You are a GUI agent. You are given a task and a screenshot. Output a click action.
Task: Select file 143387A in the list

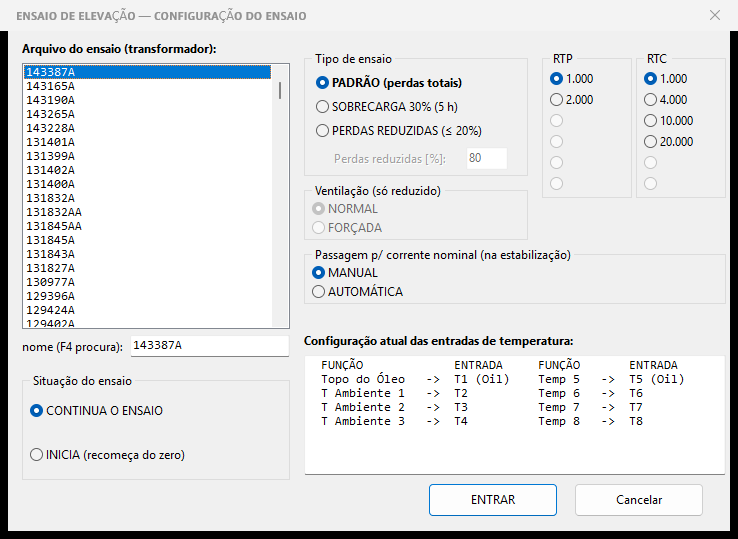(x=147, y=72)
